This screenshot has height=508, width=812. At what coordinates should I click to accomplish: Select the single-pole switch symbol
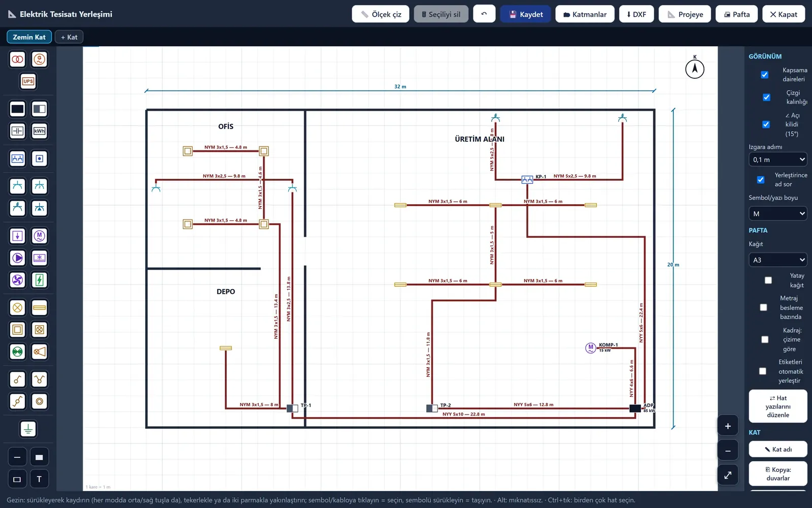coord(17,379)
